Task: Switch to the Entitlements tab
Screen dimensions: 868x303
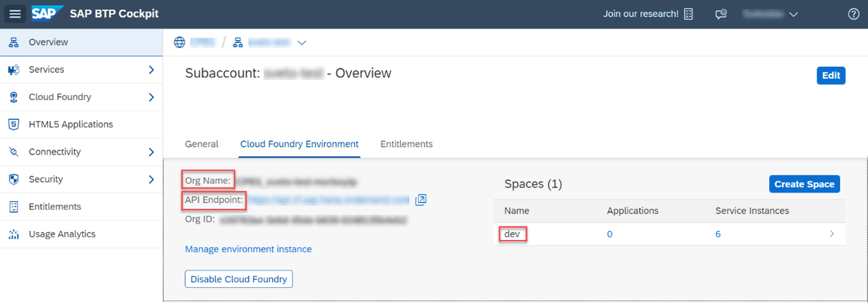Action: pos(406,144)
